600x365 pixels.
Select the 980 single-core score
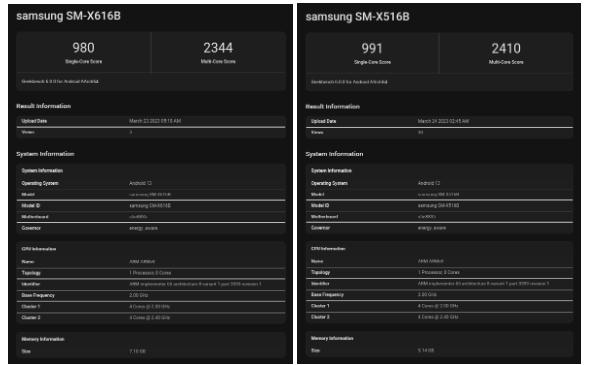(x=83, y=48)
